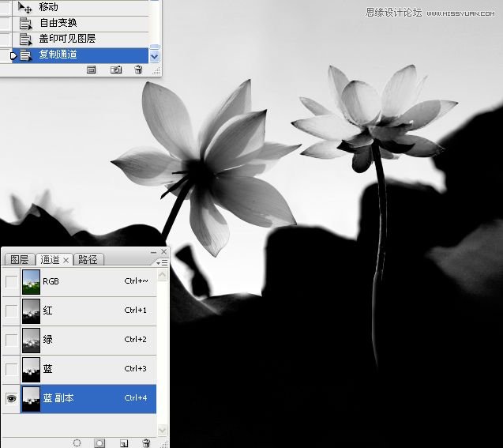The image size is (503, 448).
Task: Close the 通道 tab with its x
Action: 66,260
